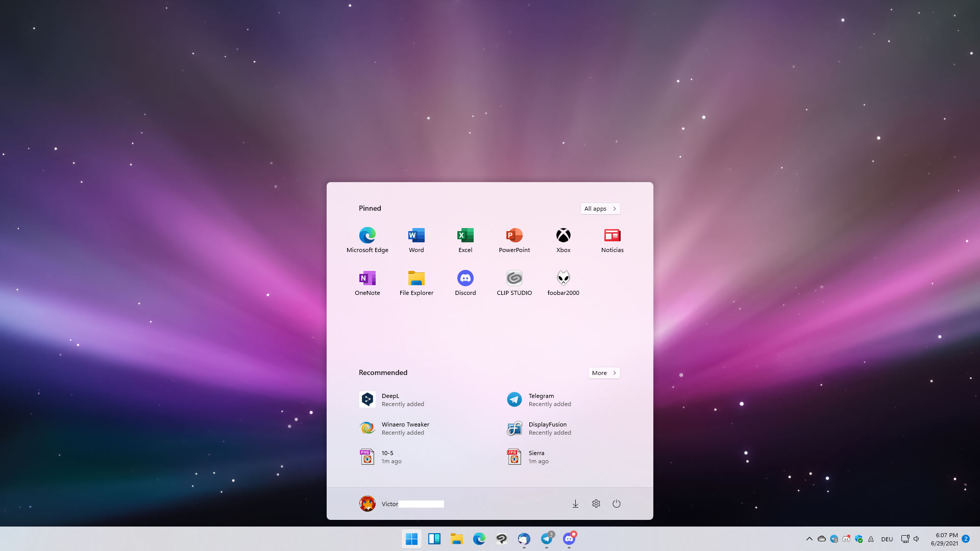Open foobar2000 music player
The width and height of the screenshot is (980, 551).
pos(562,278)
